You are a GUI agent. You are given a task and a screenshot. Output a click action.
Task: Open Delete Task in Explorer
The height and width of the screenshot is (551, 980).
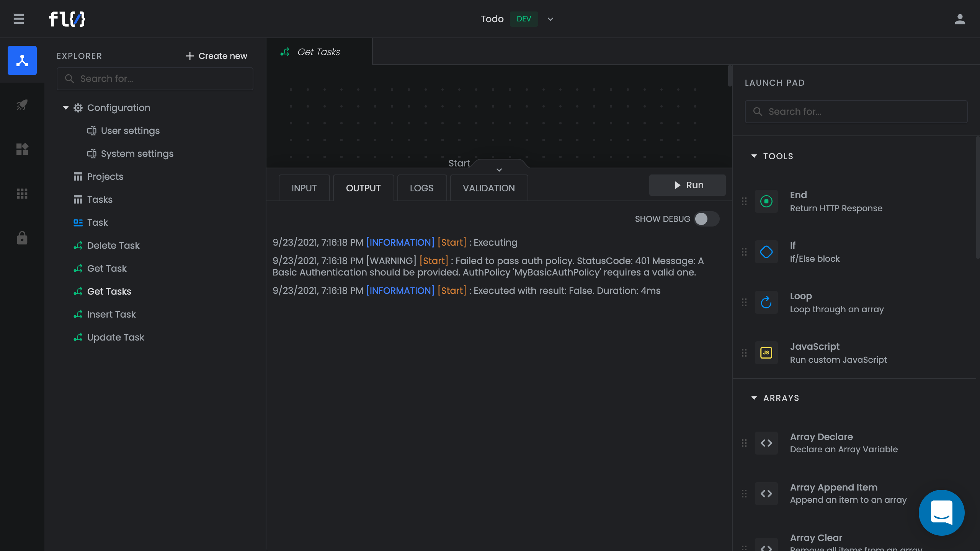pos(113,245)
